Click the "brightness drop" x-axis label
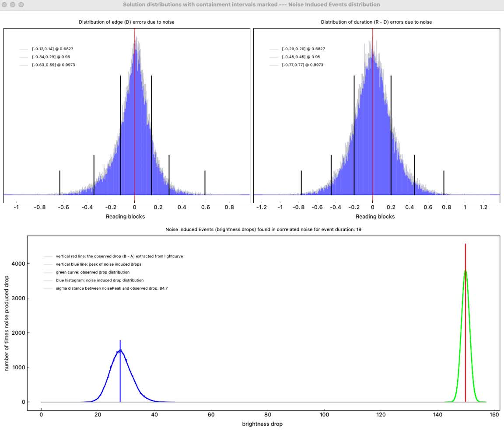The width and height of the screenshot is (504, 430). click(262, 424)
